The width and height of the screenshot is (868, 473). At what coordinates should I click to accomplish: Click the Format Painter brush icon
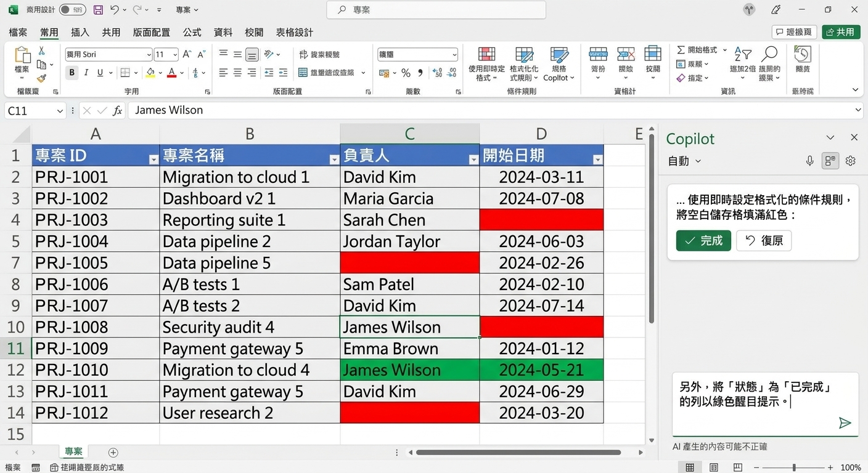42,78
